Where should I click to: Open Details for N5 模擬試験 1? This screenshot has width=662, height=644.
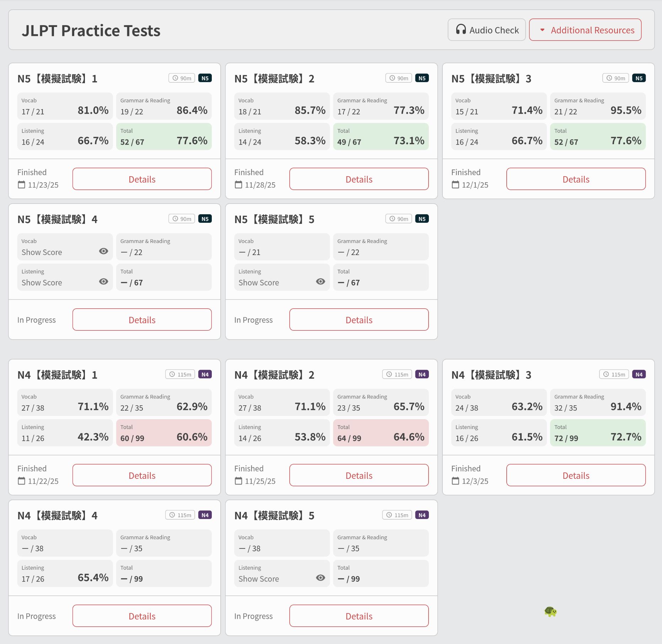click(x=142, y=179)
